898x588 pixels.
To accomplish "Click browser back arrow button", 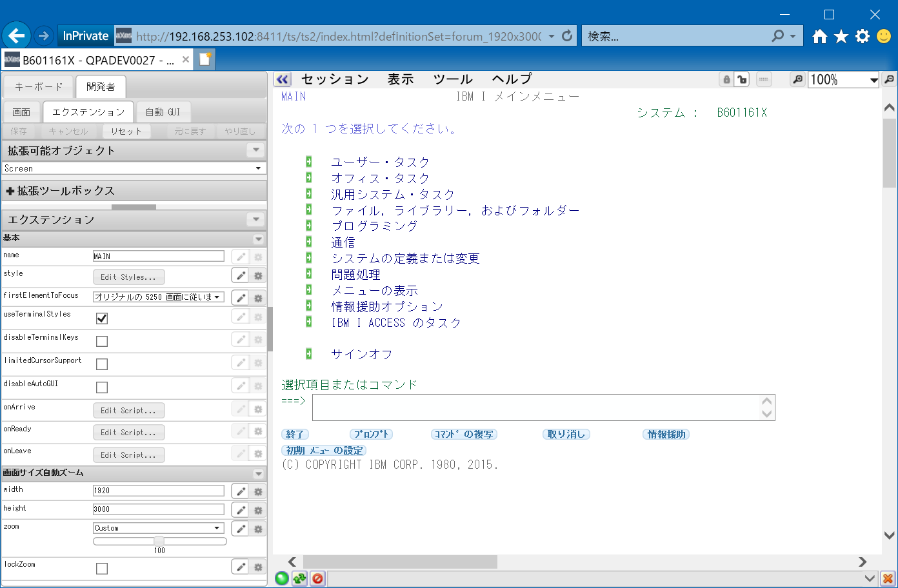I will 17,36.
